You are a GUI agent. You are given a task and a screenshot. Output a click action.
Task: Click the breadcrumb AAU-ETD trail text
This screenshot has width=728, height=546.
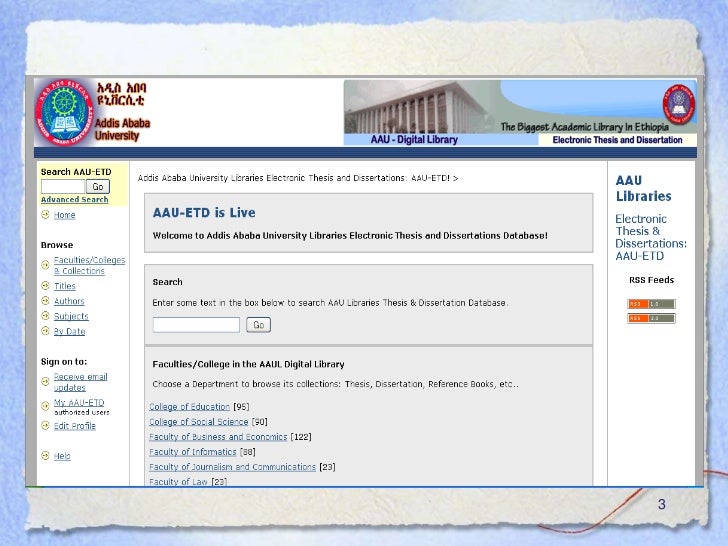point(298,178)
